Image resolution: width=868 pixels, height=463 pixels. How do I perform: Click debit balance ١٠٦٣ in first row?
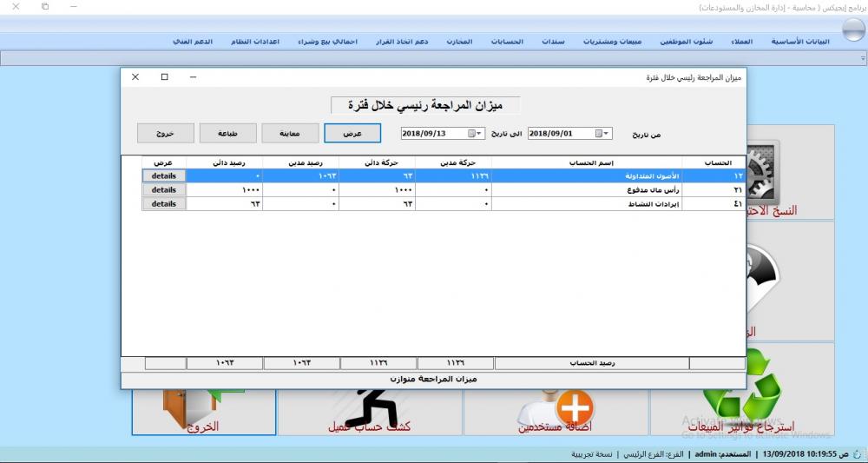pyautogui.click(x=300, y=175)
